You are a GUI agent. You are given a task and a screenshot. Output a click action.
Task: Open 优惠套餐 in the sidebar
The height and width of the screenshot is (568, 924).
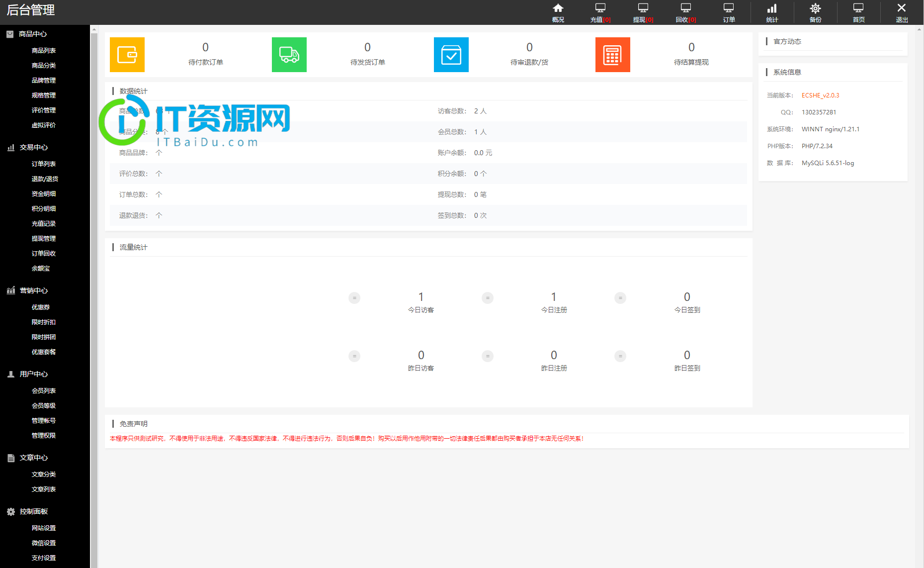(x=44, y=352)
